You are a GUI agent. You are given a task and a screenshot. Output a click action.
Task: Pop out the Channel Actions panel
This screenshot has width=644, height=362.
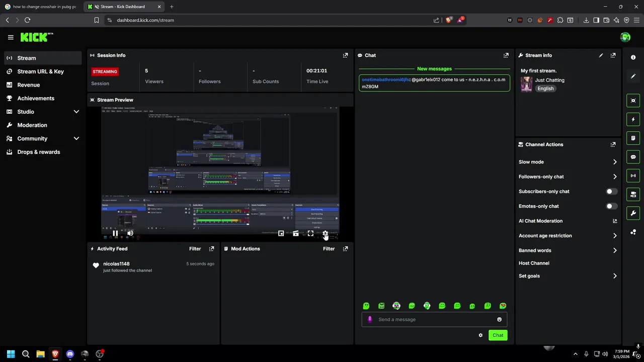coord(613,144)
